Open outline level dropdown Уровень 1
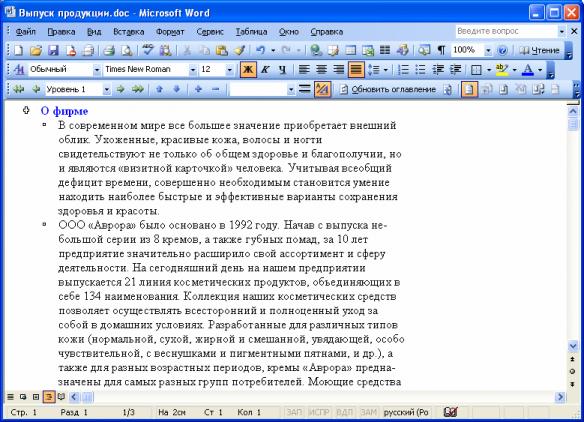This screenshot has height=422, width=584. pyautogui.click(x=107, y=89)
